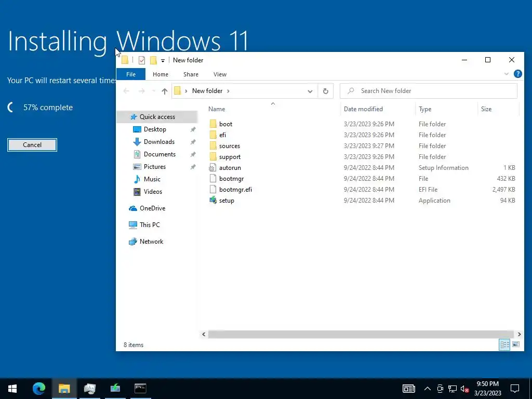Click the horizontal scrollbar track
Screen dimensions: 532x399
pyautogui.click(x=361, y=335)
